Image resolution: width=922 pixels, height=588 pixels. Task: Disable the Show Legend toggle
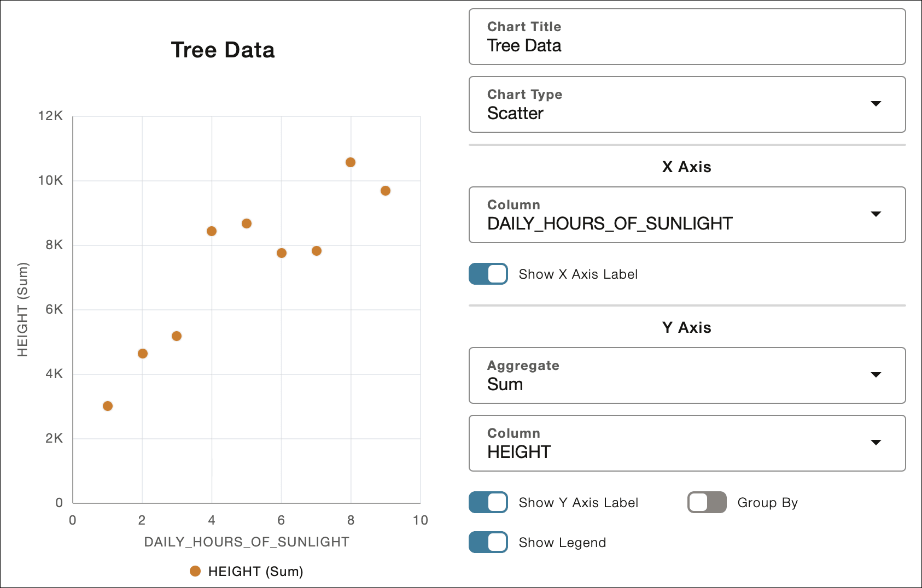487,542
